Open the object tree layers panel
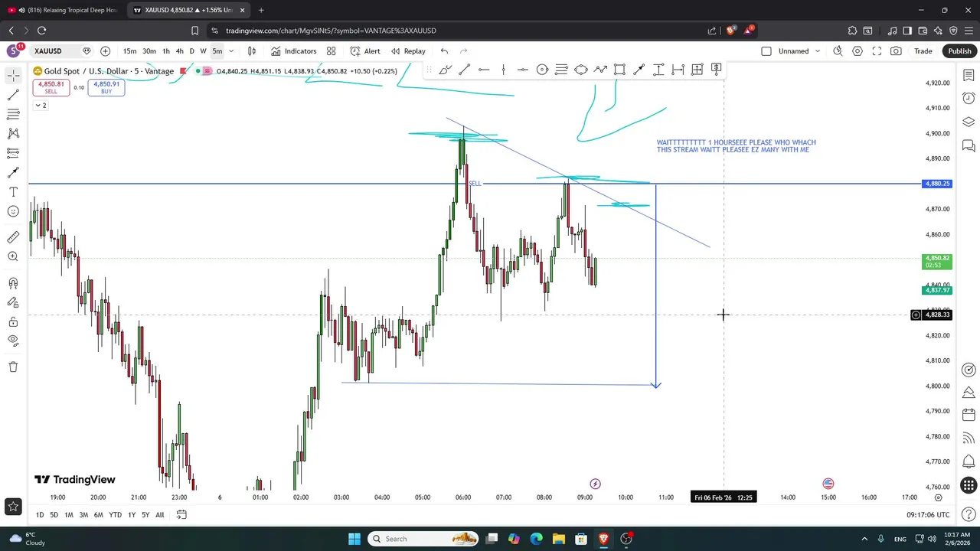Screen dimensions: 980x551 click(969, 122)
